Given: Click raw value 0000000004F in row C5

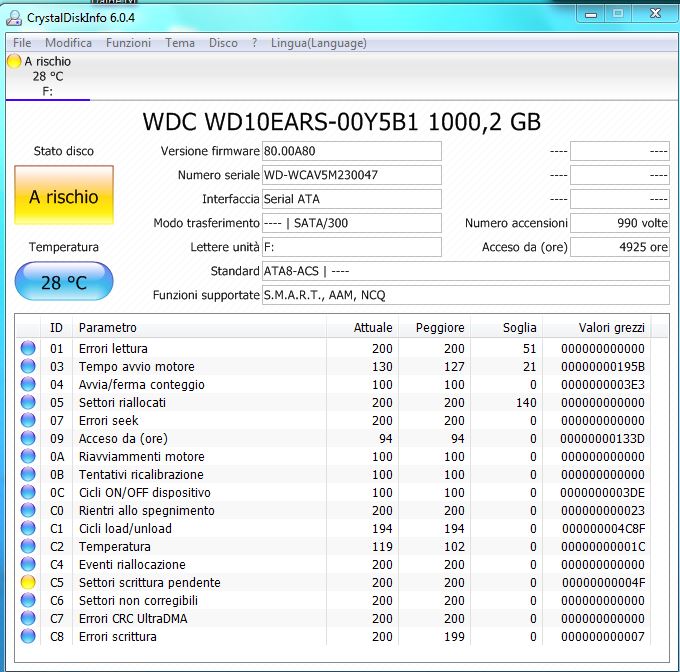Looking at the screenshot, I should [x=603, y=582].
